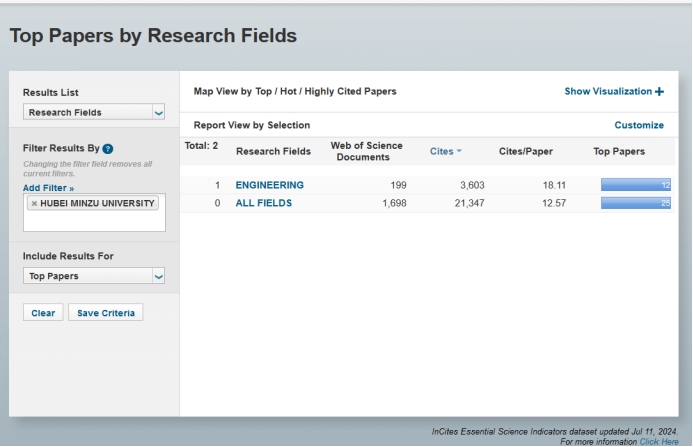Image resolution: width=693 pixels, height=447 pixels.
Task: Open the Customize report link
Action: click(x=638, y=125)
